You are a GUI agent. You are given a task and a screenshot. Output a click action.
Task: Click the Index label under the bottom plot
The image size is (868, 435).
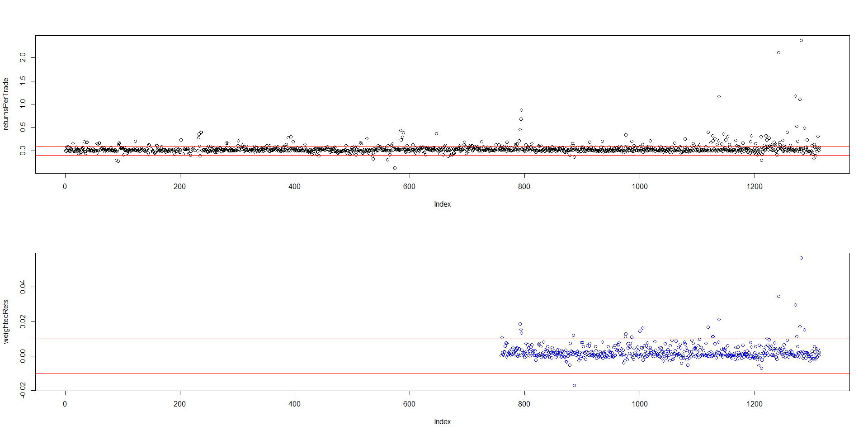pos(442,422)
